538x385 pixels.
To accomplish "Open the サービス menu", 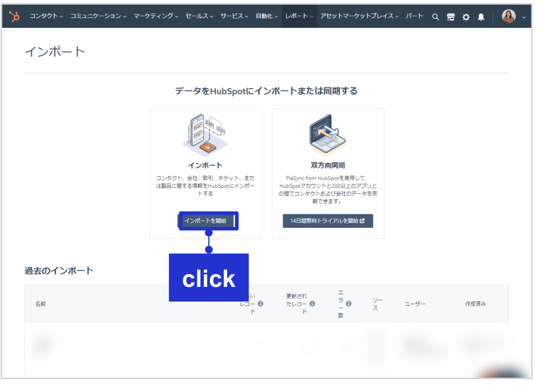I will pyautogui.click(x=234, y=16).
